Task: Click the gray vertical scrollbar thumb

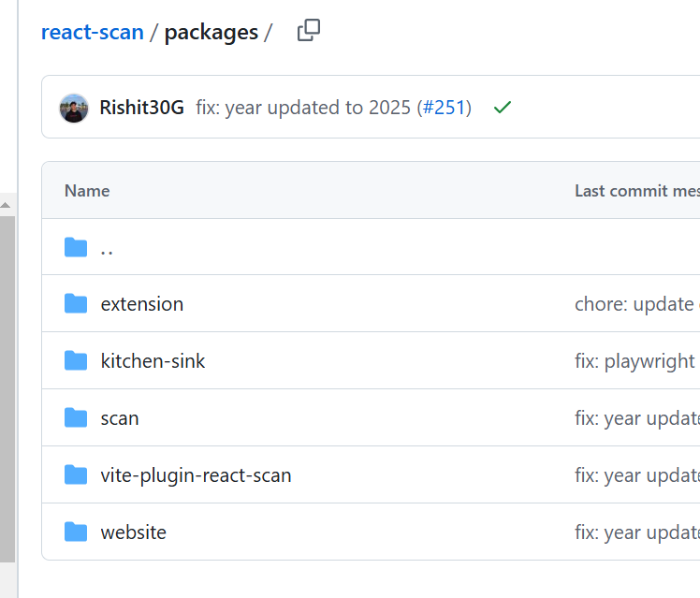Action: [7, 389]
